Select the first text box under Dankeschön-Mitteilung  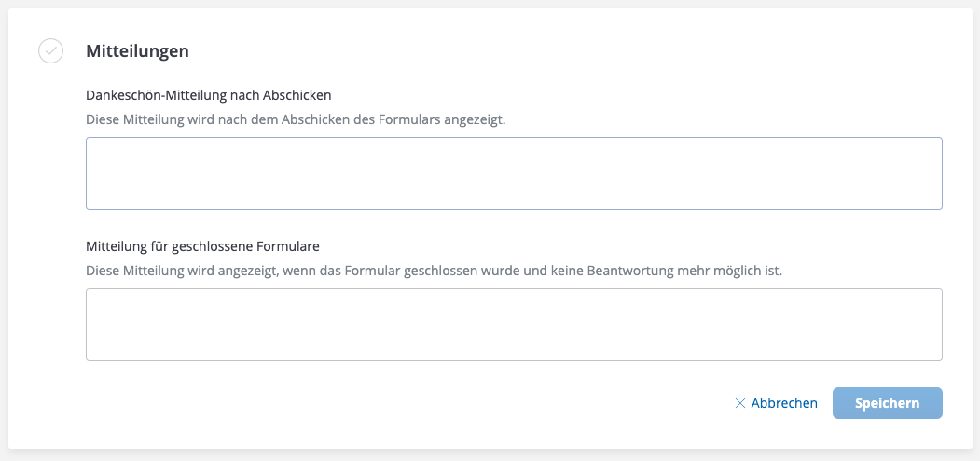pos(514,174)
